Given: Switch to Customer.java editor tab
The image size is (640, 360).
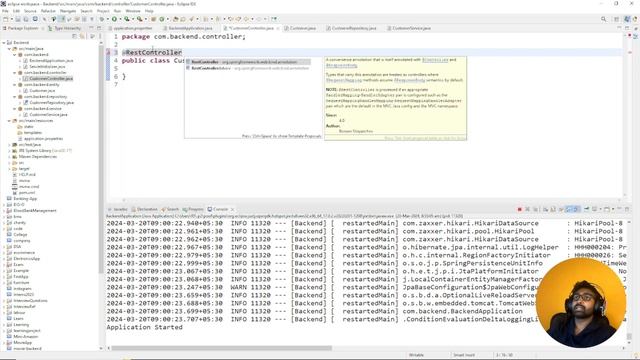Looking at the screenshot, I should pyautogui.click(x=300, y=28).
